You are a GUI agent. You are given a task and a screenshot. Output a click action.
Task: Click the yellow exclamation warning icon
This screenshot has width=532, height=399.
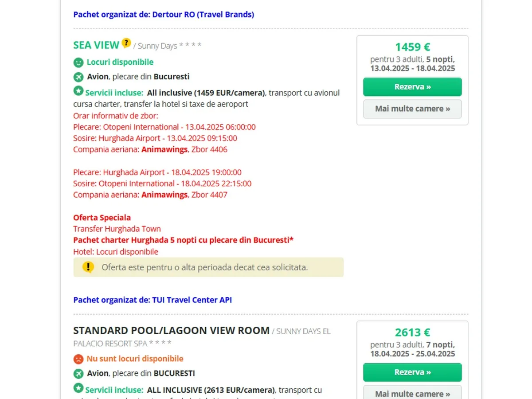88,267
